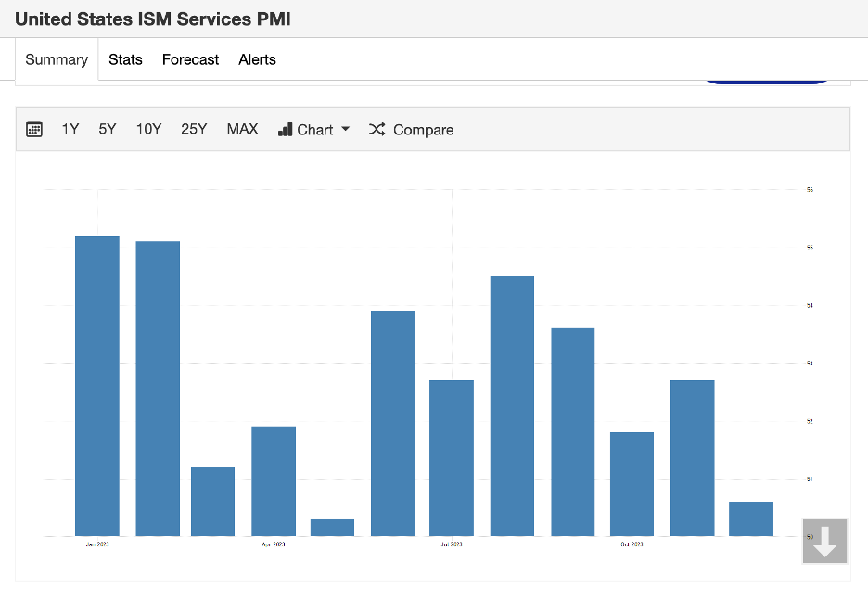This screenshot has width=868, height=614.
Task: Expand the Chart type dropdown arrow
Action: click(x=346, y=129)
